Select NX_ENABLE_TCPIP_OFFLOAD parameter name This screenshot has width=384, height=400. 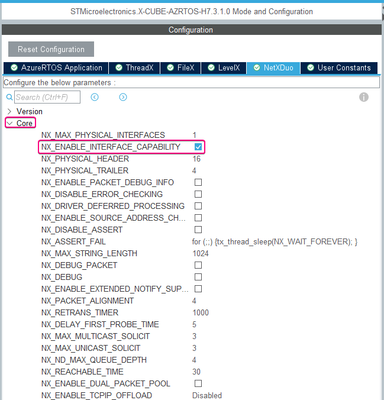(97, 395)
